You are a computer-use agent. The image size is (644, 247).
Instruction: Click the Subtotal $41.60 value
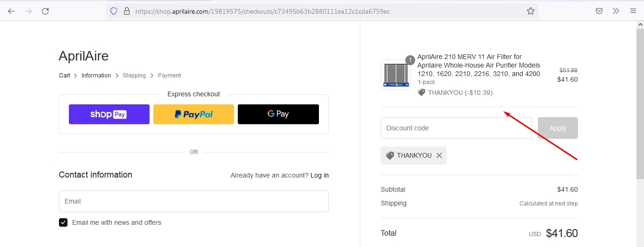point(568,189)
